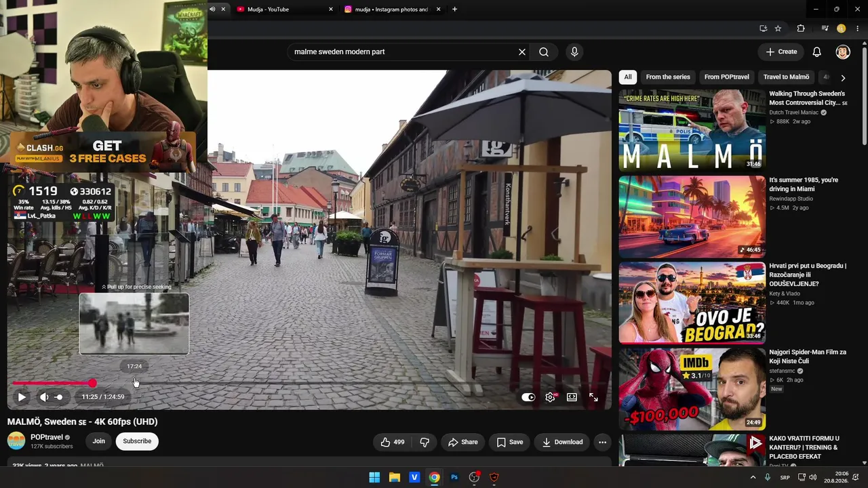
Task: Share the video
Action: 463,443
